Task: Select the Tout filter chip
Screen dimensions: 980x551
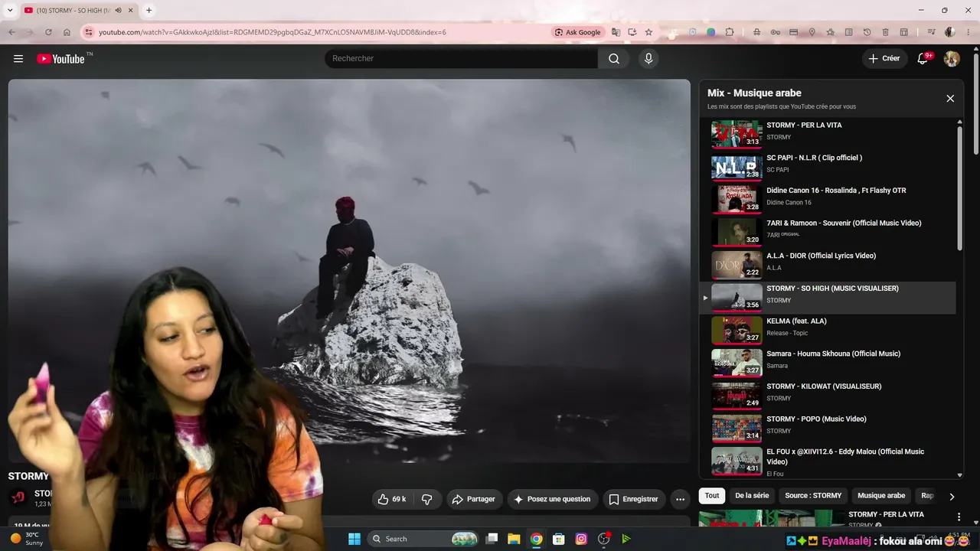Action: tap(712, 496)
